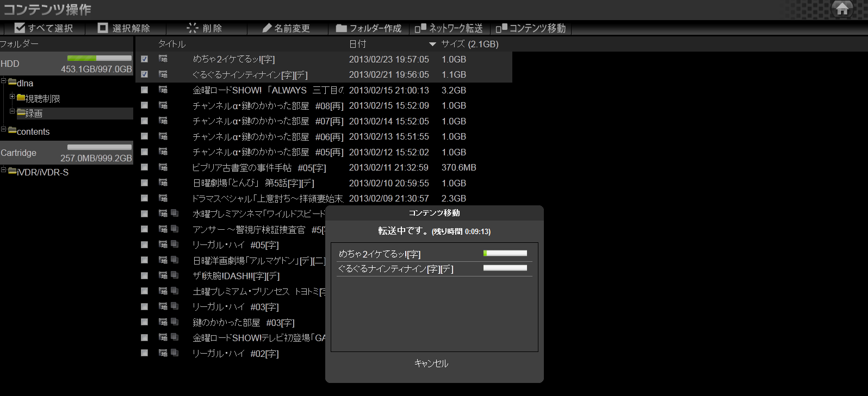Sort by the 日付 column header

click(357, 44)
